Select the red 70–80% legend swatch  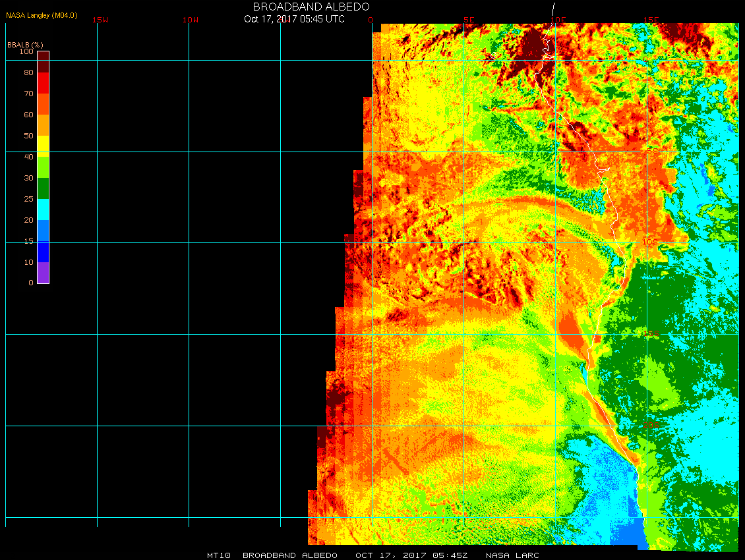[43, 83]
